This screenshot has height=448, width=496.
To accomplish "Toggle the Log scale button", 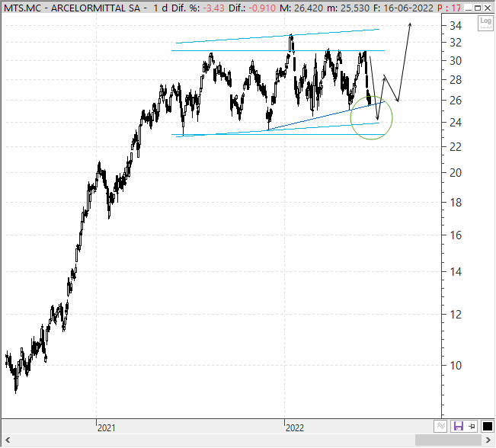I will (x=485, y=23).
